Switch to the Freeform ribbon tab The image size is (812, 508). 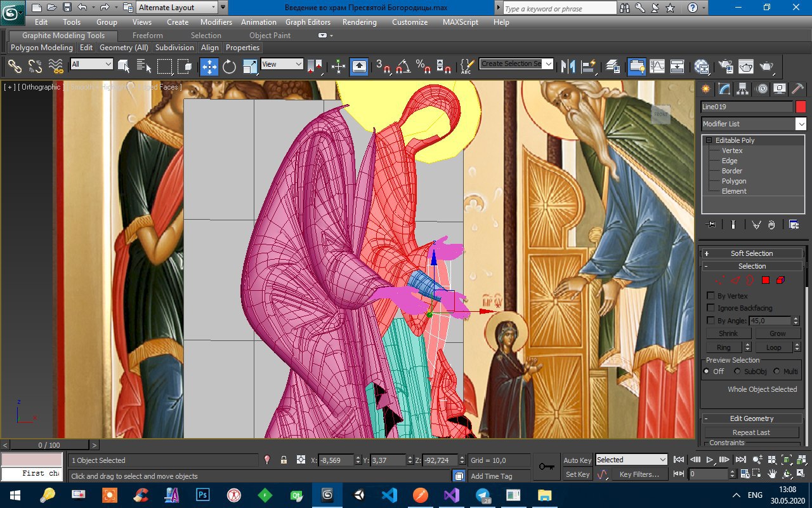click(x=148, y=36)
